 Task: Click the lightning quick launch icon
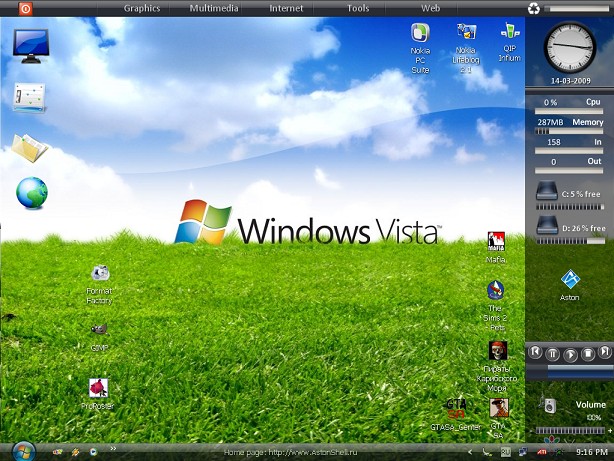76,452
